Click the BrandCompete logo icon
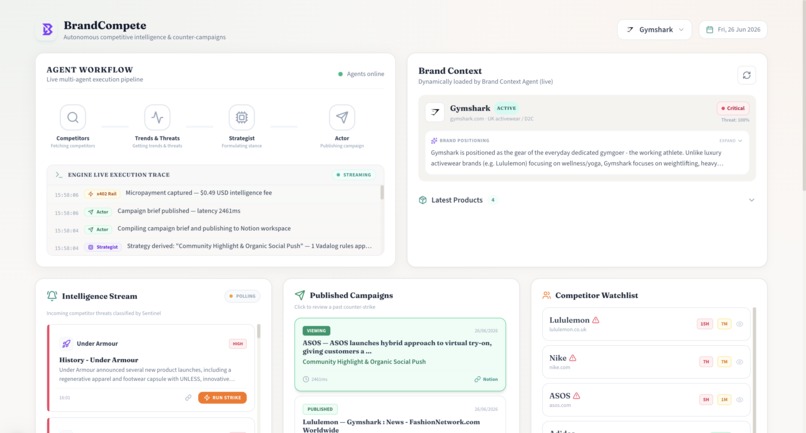Screen dimensions: 806x433 point(47,29)
